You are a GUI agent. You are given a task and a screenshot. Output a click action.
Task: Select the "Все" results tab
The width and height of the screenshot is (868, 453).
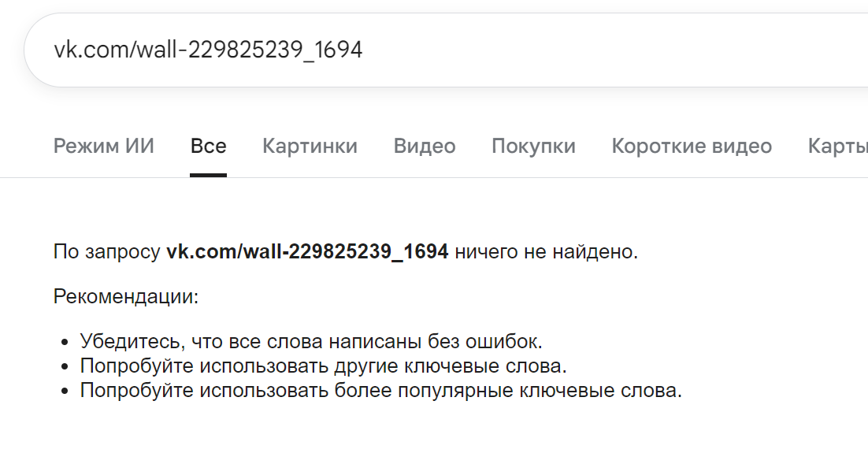[208, 146]
